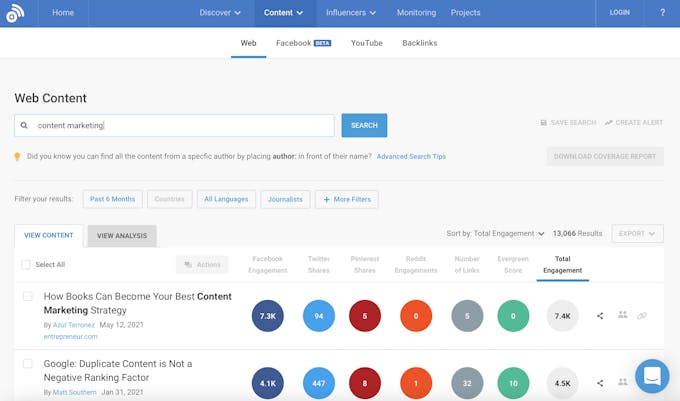Expand the Discover dropdown menu
The height and width of the screenshot is (401, 680).
click(220, 13)
